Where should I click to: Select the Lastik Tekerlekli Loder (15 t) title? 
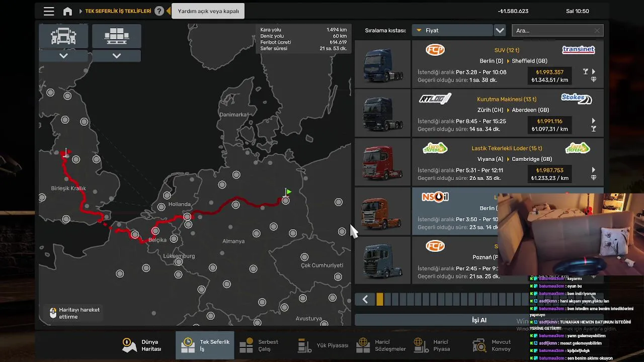507,148
